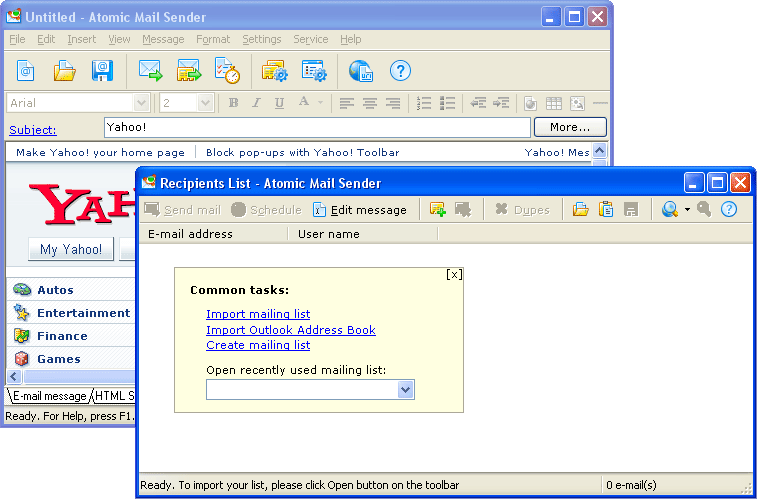This screenshot has width=757, height=499.
Task: Switch to the E-mail message tab
Action: point(49,396)
